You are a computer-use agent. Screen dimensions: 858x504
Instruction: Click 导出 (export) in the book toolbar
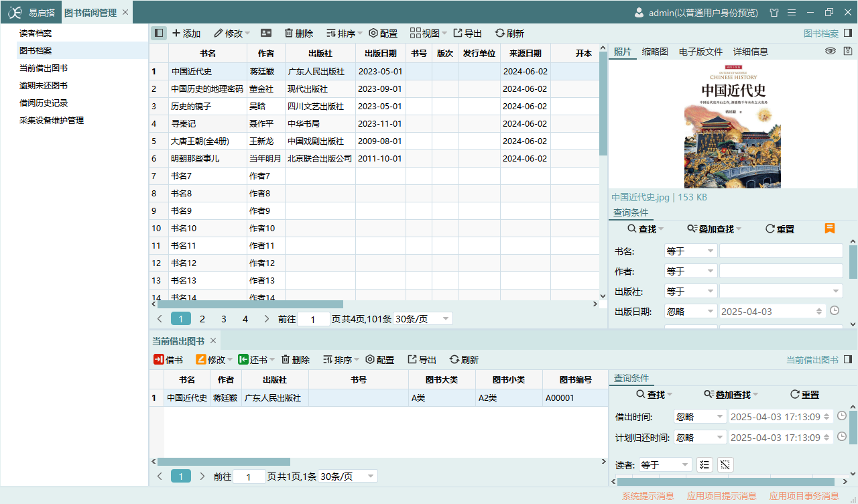coord(468,33)
